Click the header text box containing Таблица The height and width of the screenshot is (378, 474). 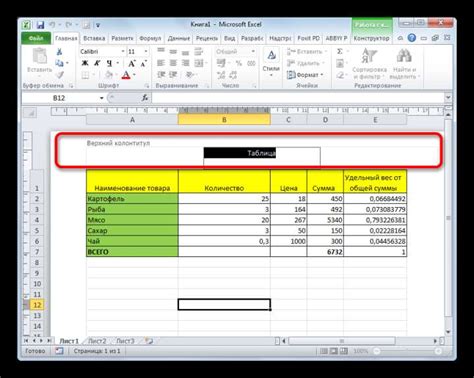point(262,156)
